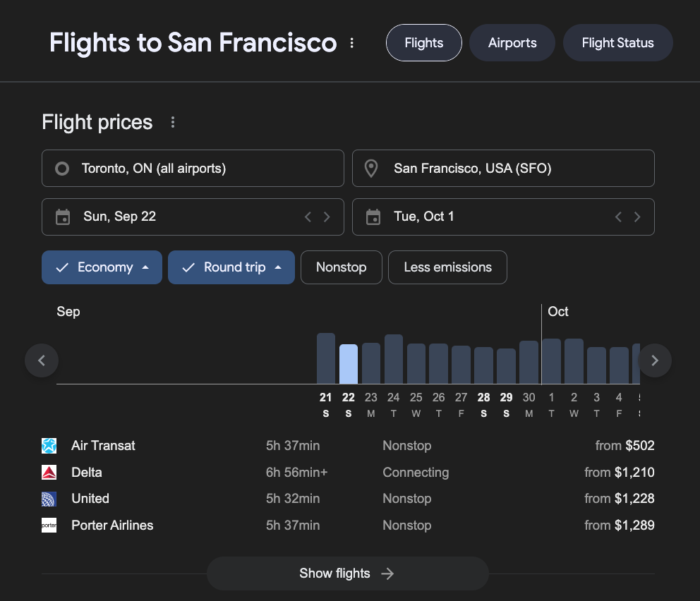Click the Delta airline logo
This screenshot has width=700, height=601.
(49, 472)
